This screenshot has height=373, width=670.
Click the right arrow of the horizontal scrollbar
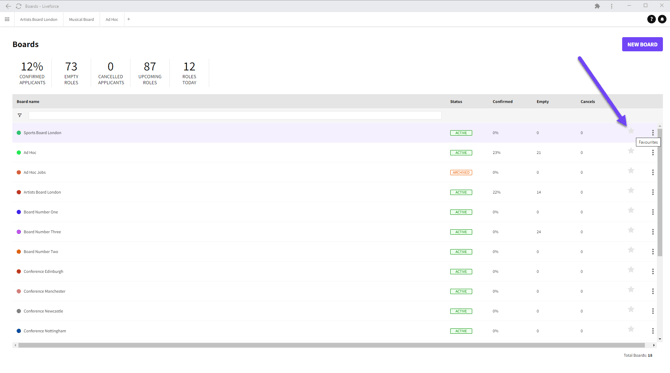tap(654, 345)
